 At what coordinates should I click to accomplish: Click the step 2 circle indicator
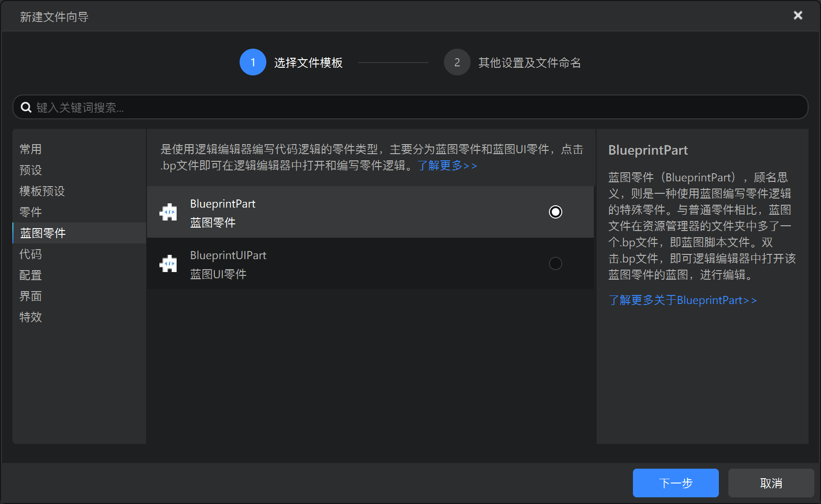(x=457, y=63)
